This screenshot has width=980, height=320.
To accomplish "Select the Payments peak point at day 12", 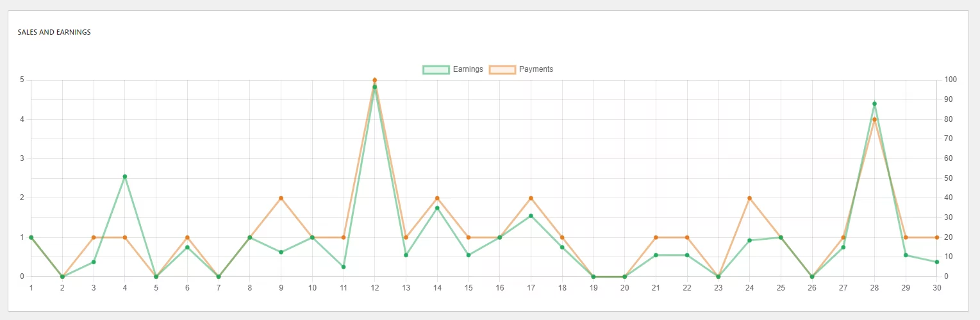I will pos(375,80).
